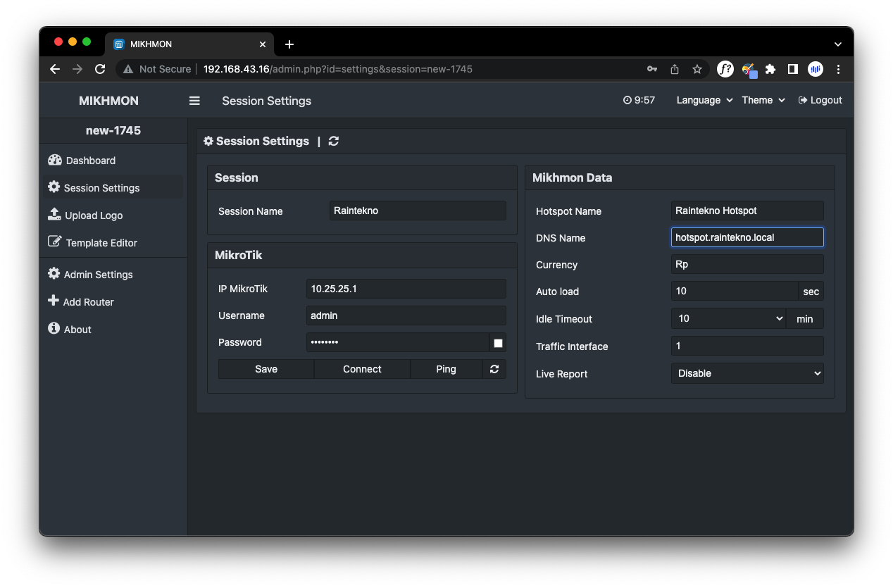The height and width of the screenshot is (588, 893).
Task: Select Session Settings in the sidebar
Action: pos(101,188)
